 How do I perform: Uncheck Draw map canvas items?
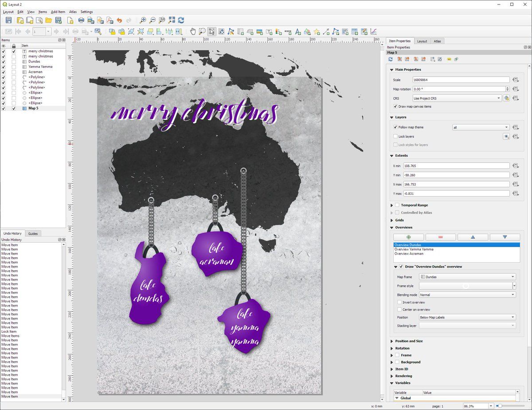395,106
